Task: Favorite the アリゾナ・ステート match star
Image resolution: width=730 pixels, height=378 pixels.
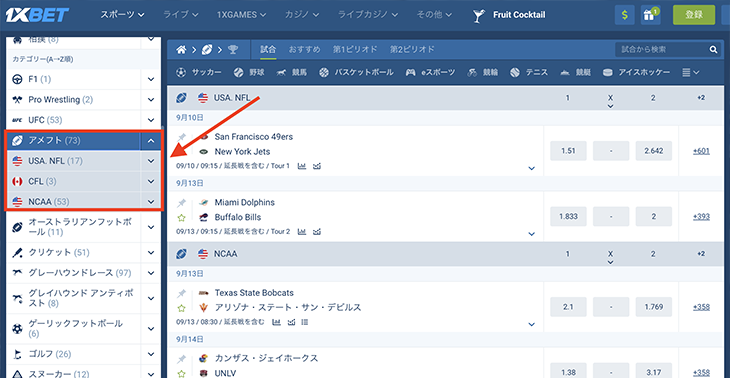Action: 182,308
